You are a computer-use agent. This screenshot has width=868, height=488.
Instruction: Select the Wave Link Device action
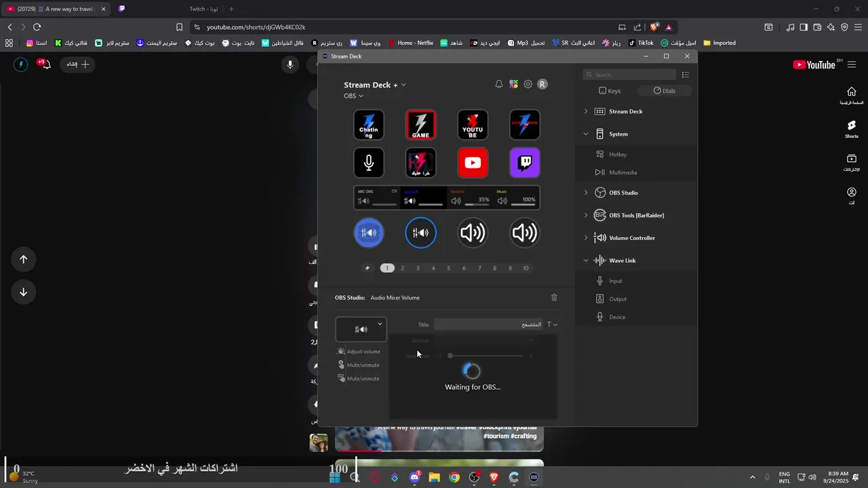pos(636,317)
